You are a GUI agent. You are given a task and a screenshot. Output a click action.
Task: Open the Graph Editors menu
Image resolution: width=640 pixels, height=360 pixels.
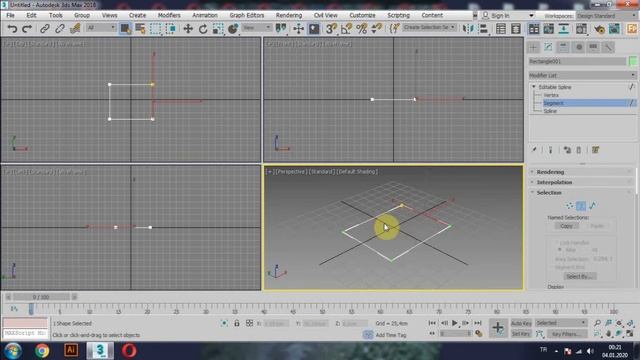coord(247,15)
